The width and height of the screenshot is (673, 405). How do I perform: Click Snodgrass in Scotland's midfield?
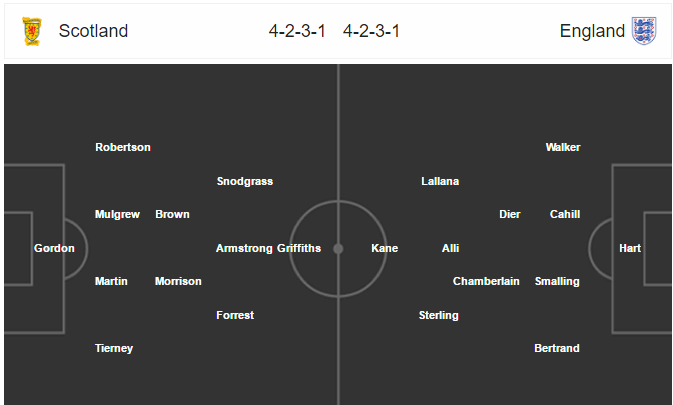pos(245,181)
